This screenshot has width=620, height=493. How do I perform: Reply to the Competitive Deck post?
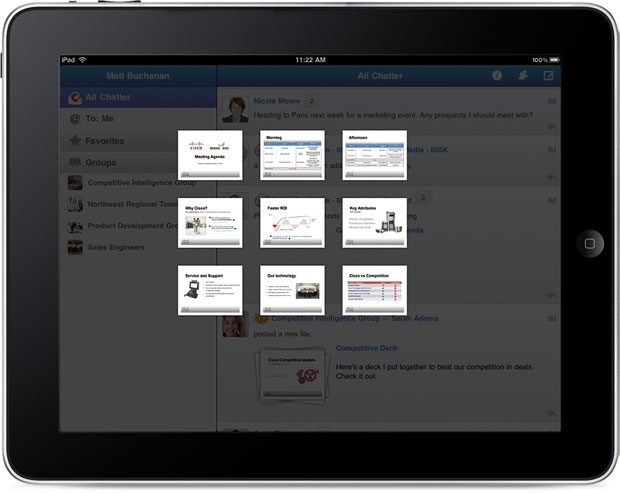551,413
